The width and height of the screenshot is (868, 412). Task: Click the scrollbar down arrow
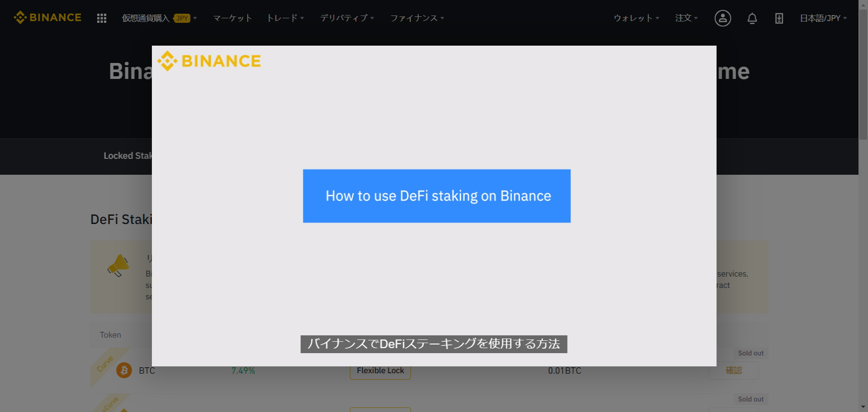coord(863,407)
